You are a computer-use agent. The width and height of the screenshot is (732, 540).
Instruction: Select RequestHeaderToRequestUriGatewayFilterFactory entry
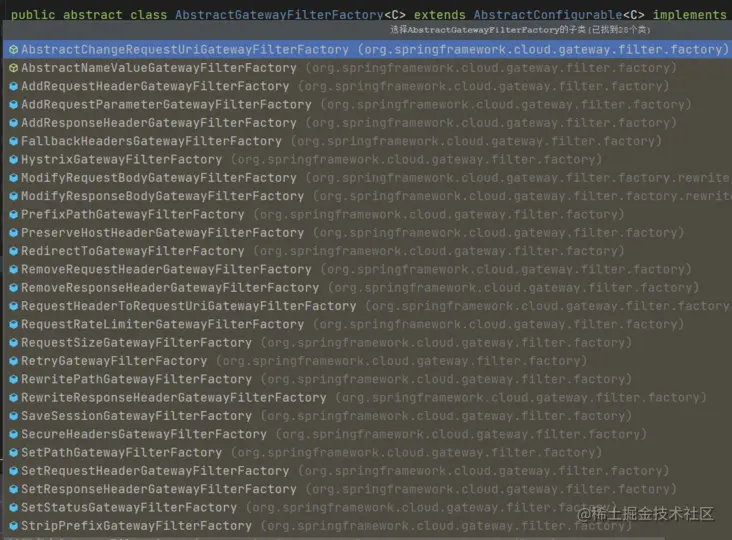pyautogui.click(x=367, y=306)
